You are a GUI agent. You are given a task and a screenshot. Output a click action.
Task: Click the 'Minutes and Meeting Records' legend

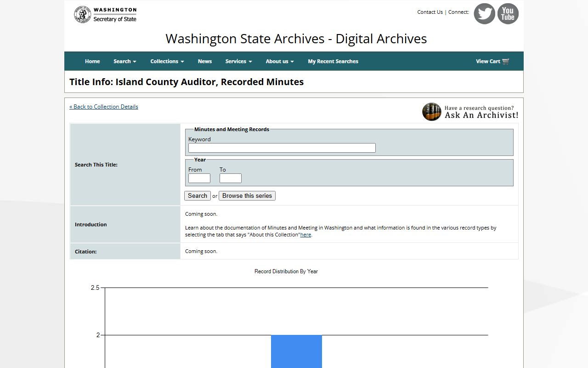[232, 129]
